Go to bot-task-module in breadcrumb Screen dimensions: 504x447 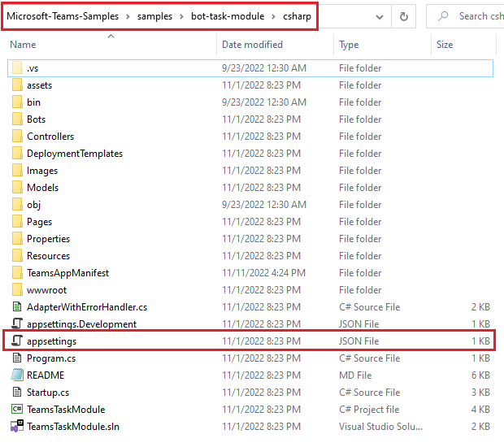pos(228,16)
